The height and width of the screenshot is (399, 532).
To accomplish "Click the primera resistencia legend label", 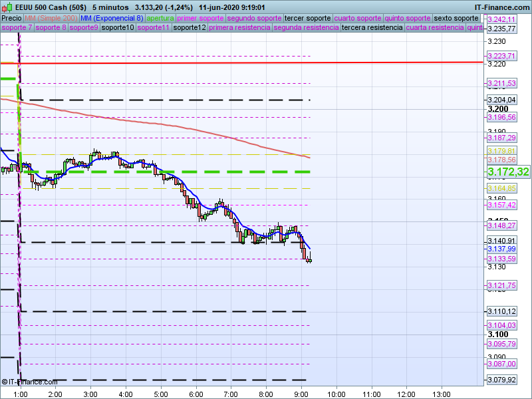I will click(239, 28).
